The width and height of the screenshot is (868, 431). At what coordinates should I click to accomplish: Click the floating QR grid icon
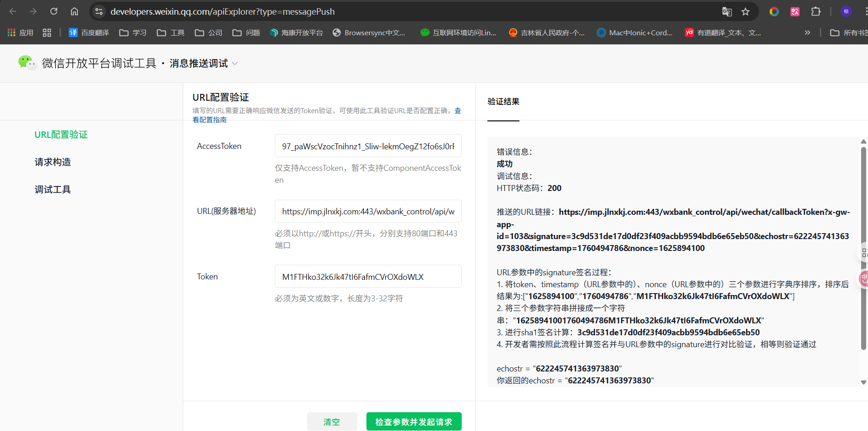(863, 252)
